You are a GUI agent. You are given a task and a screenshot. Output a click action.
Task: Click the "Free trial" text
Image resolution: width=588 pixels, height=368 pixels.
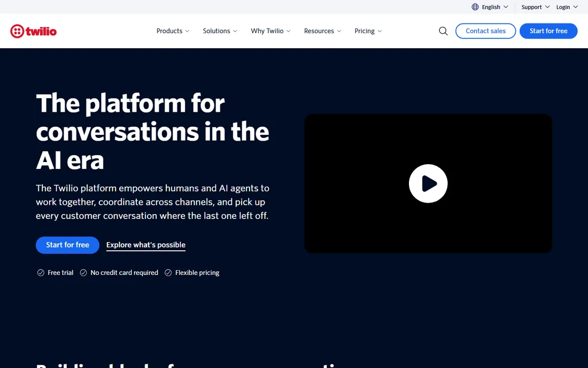60,273
